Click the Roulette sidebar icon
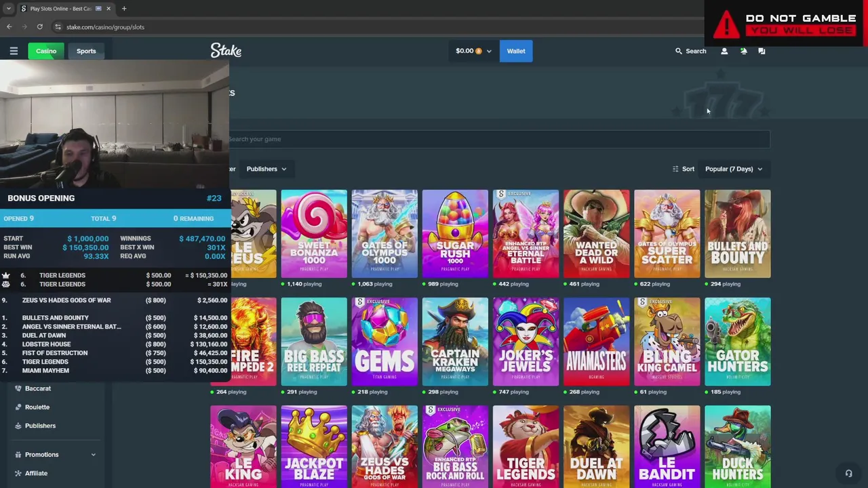The width and height of the screenshot is (868, 488). (18, 407)
